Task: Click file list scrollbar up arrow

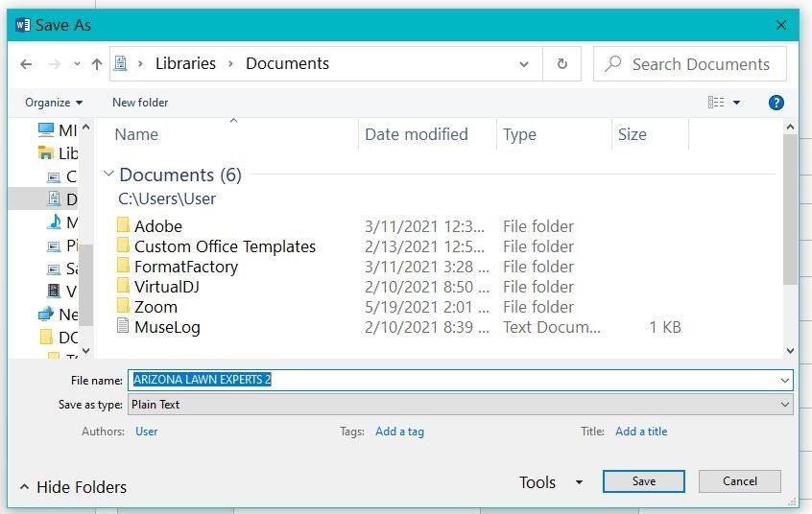Action: [x=790, y=127]
